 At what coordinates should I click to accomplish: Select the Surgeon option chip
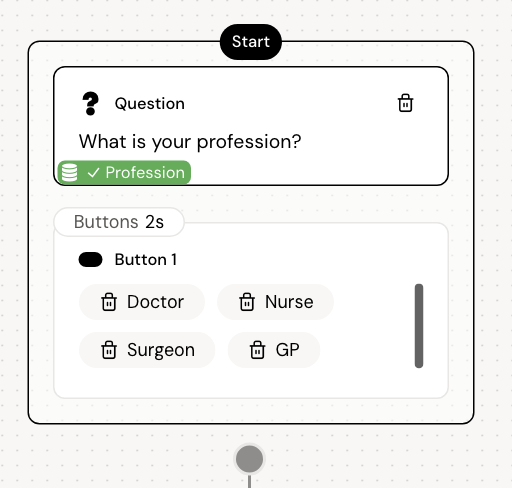[147, 350]
